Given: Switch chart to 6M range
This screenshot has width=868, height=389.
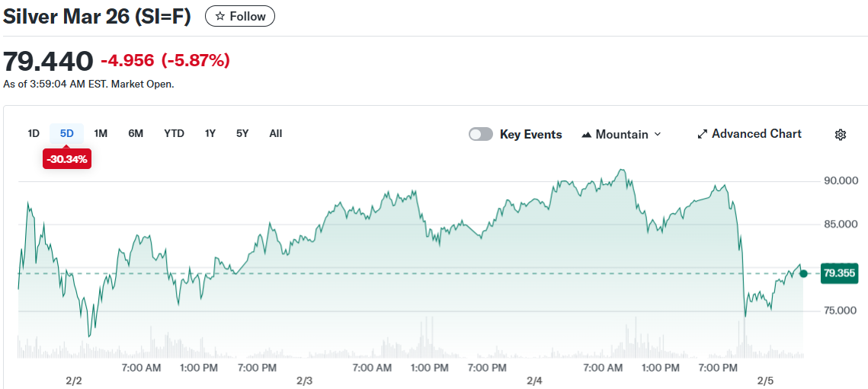Looking at the screenshot, I should coord(136,133).
